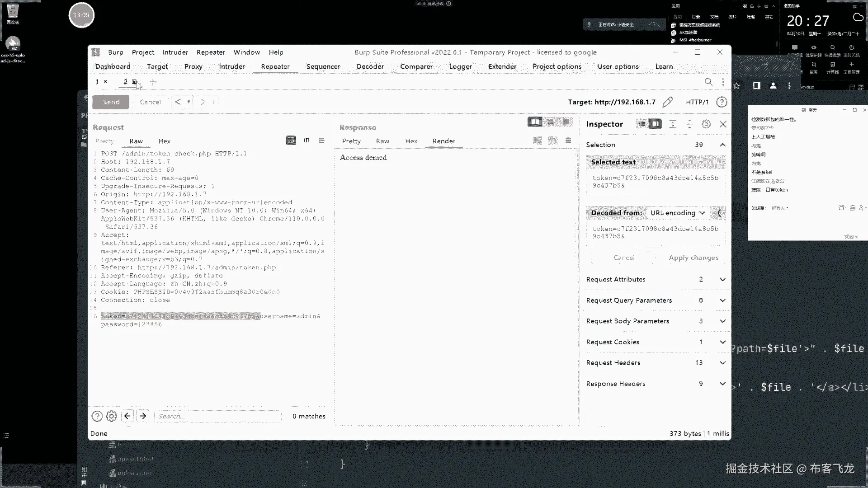Toggle request message wrap icon
The image size is (868, 488).
[x=291, y=141]
